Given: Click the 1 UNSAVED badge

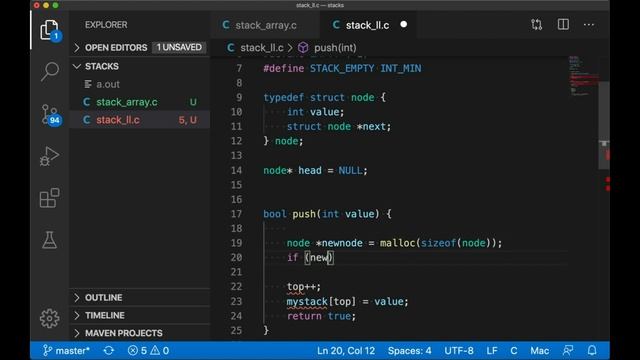Looking at the screenshot, I should 179,47.
